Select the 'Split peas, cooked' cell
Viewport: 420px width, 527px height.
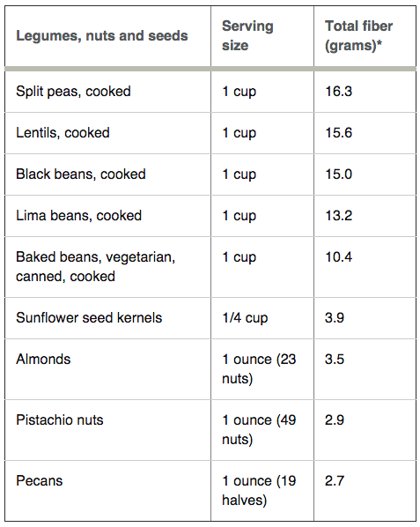[73, 92]
